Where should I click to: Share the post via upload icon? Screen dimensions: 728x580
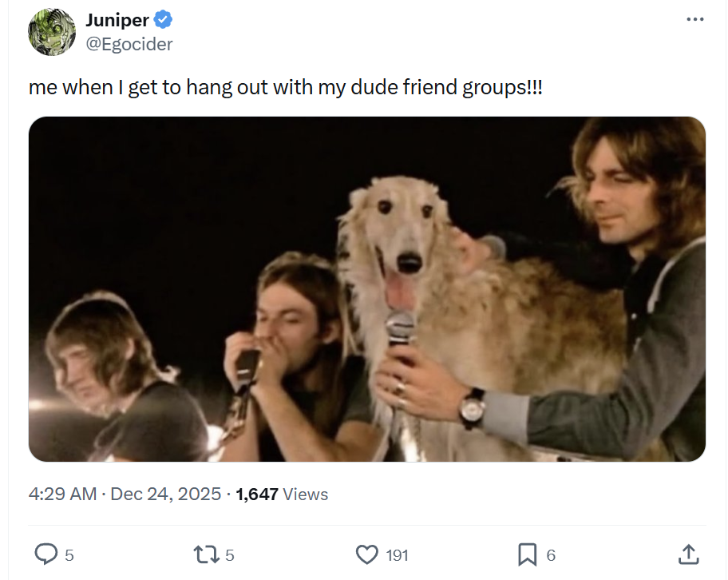[688, 554]
